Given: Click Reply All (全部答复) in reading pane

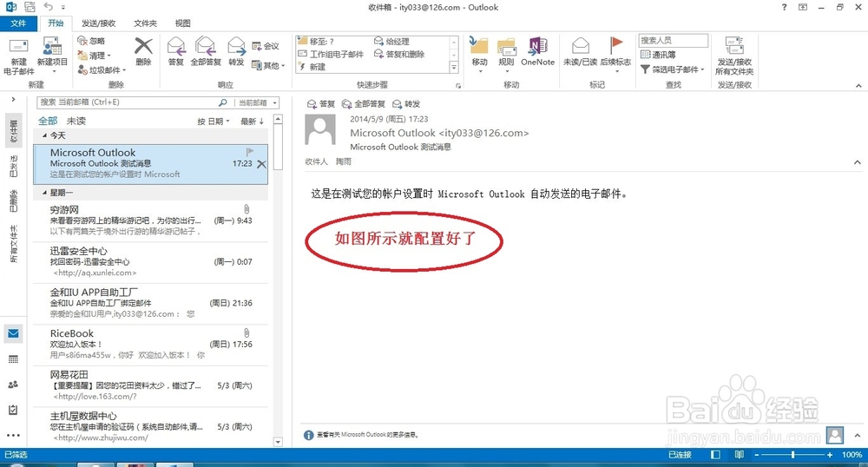Looking at the screenshot, I should (x=363, y=104).
